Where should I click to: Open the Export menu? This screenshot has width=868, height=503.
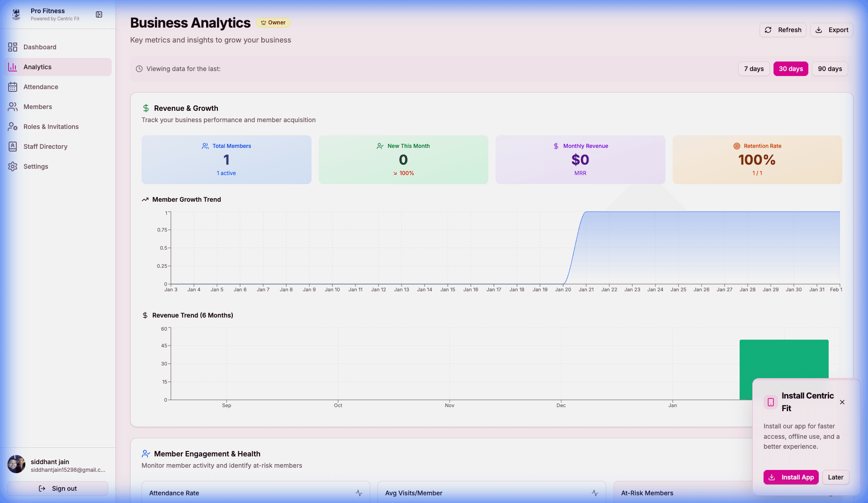[831, 30]
